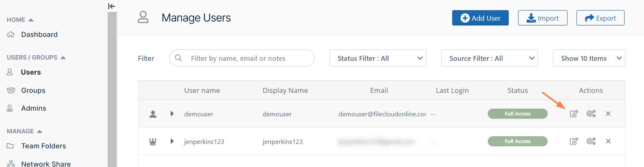This screenshot has height=167, width=644.
Task: Expand the jenperkins123 row details
Action: [172, 141]
